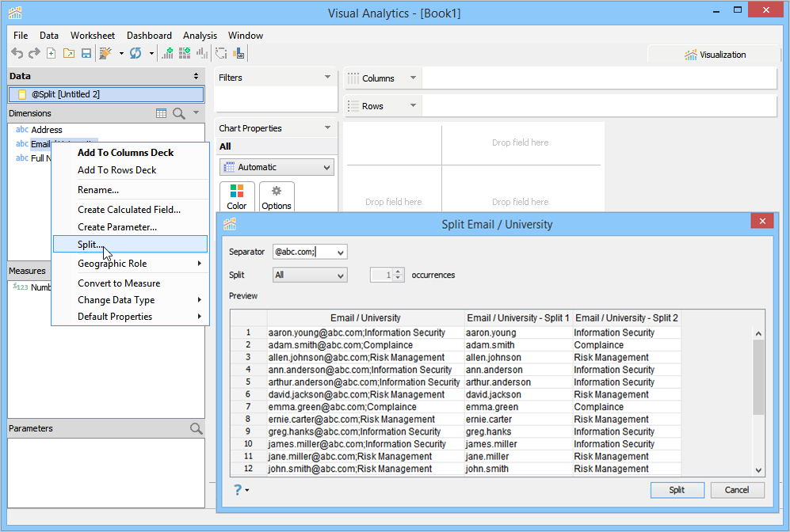790x532 pixels.
Task: Click inside the Separator text field
Action: point(303,252)
